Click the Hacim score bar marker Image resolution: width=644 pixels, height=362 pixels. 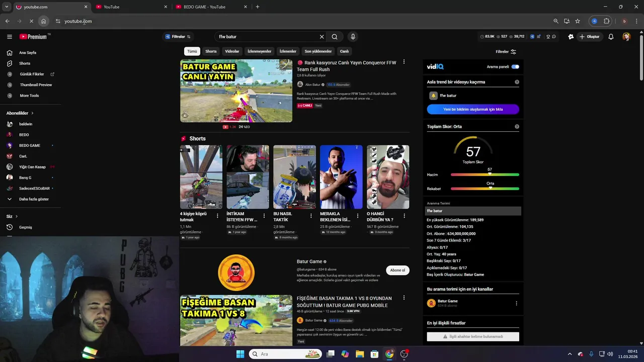tap(490, 174)
